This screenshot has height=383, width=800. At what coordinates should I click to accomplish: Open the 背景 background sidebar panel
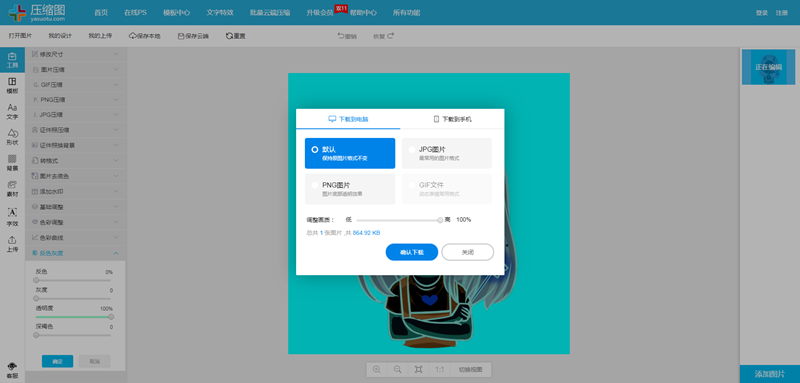(x=12, y=163)
